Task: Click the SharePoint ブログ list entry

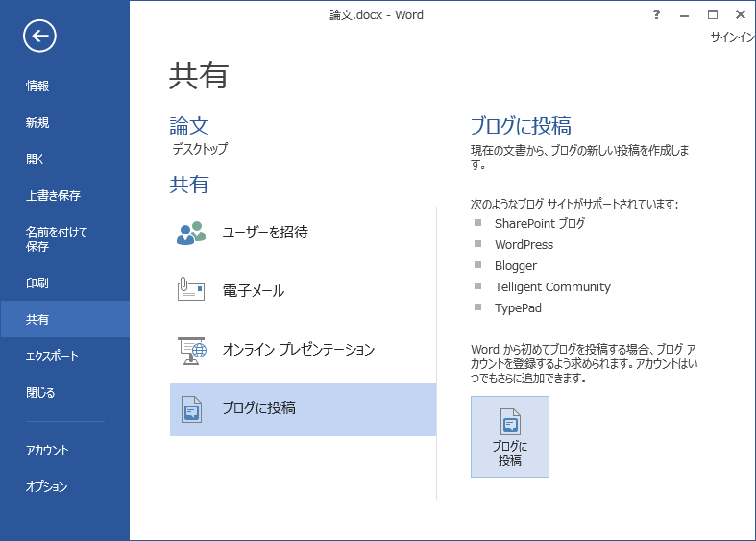Action: point(540,223)
